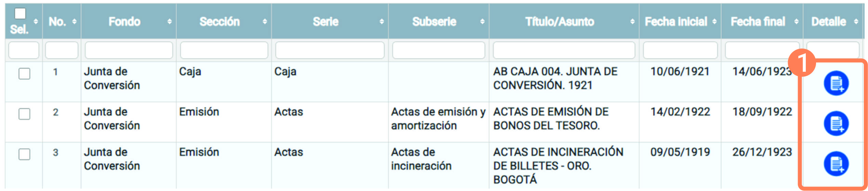Select row 2 checkbox

[x=24, y=114]
